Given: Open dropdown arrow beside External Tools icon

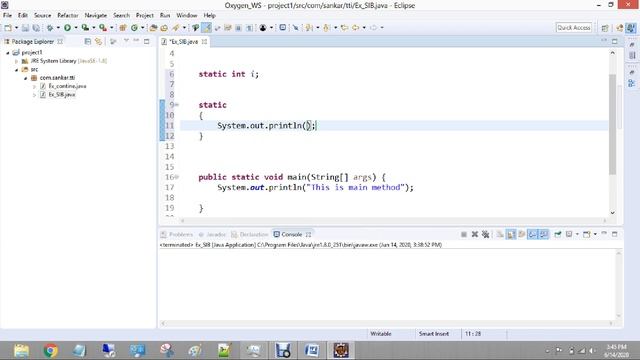Looking at the screenshot, I should tap(111, 28).
